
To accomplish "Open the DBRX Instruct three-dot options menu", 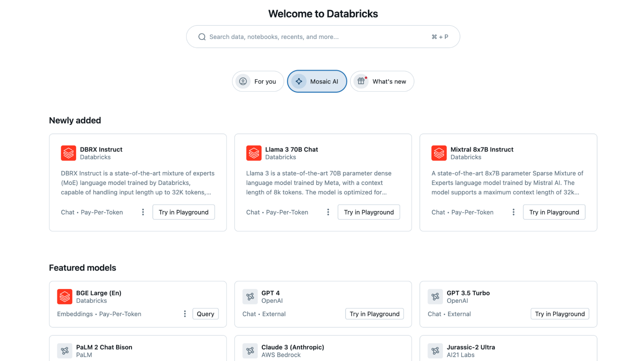I will click(x=143, y=212).
